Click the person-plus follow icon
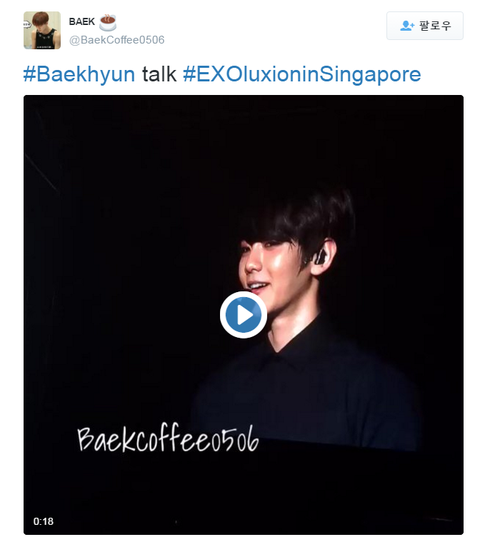Image resolution: width=480 pixels, height=552 pixels. tap(407, 26)
